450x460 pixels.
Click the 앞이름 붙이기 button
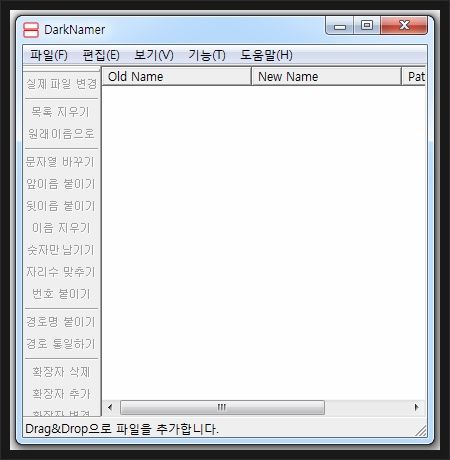tap(61, 184)
